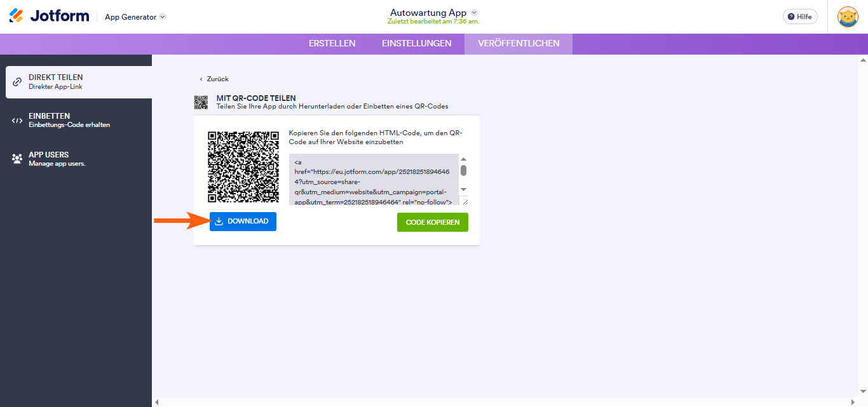Click inside the HTML code text area
Screen dimensions: 868x407
pos(374,179)
